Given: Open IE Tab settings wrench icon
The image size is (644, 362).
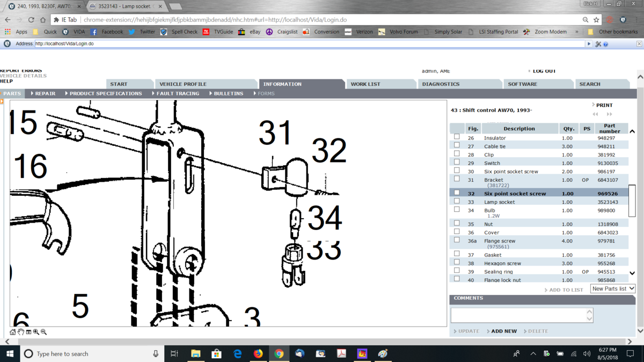Looking at the screenshot, I should (x=598, y=44).
